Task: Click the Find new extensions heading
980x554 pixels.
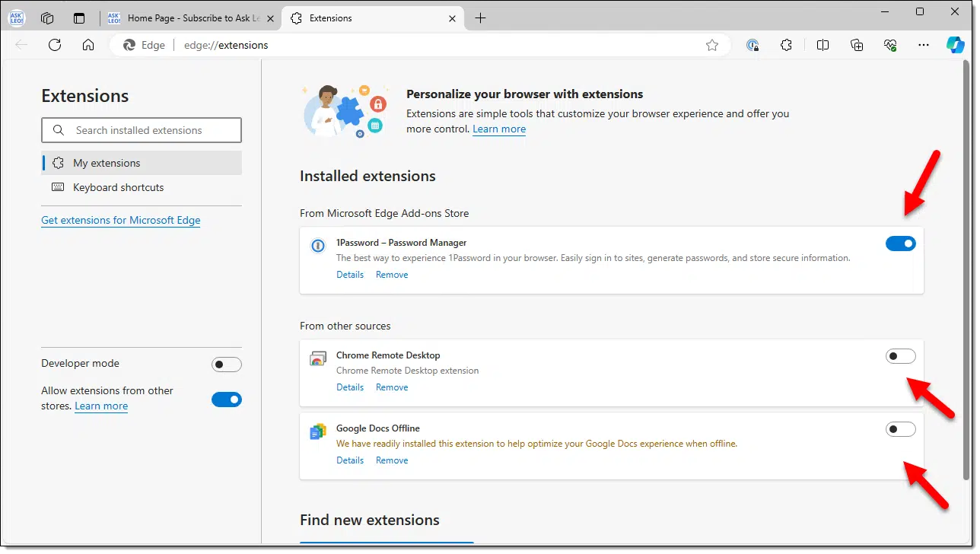Action: 370,520
